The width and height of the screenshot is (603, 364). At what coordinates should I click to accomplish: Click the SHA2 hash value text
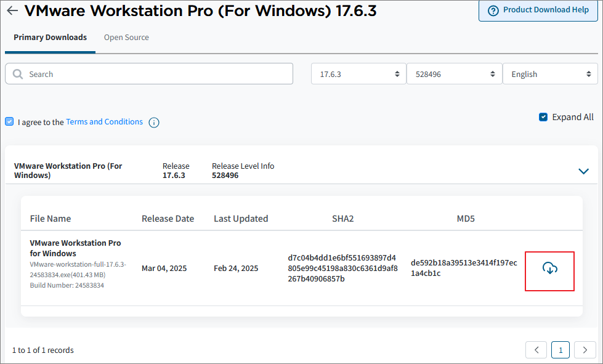[342, 268]
